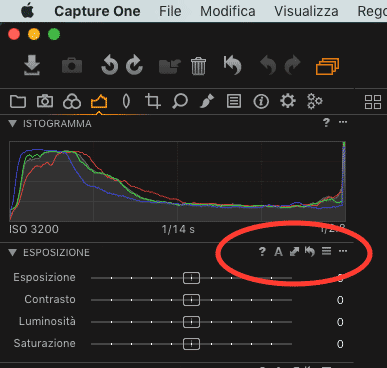Open the Metadata info tool tab
The image size is (387, 368).
(x=261, y=101)
